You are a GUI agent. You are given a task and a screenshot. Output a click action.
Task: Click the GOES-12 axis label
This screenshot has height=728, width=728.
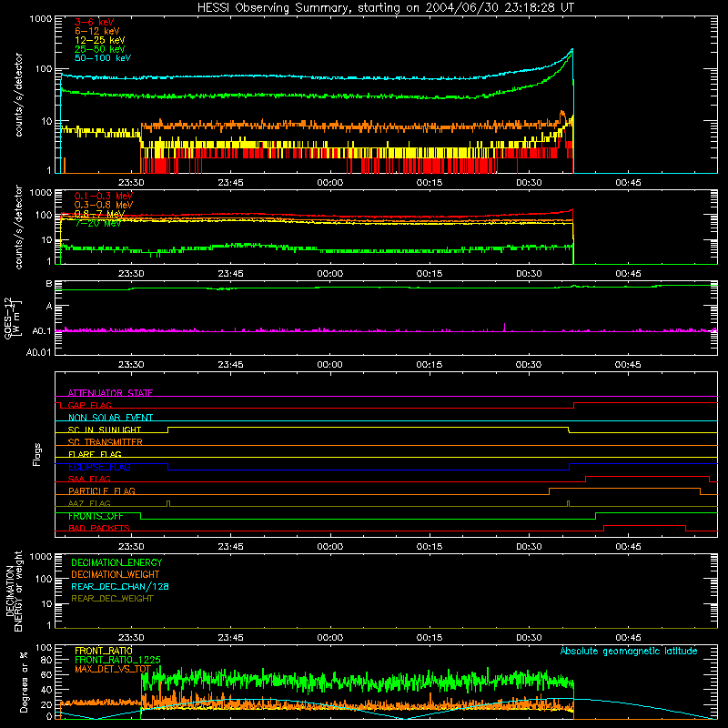point(11,318)
